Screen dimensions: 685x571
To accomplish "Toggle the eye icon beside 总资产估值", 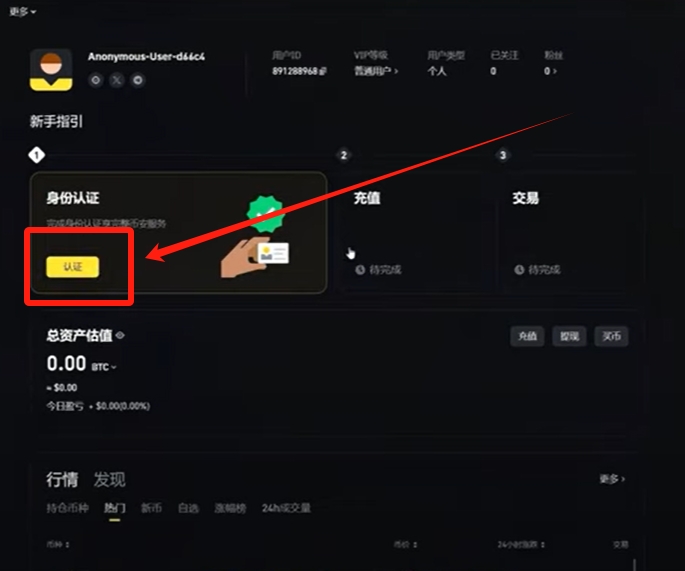I will coord(120,335).
